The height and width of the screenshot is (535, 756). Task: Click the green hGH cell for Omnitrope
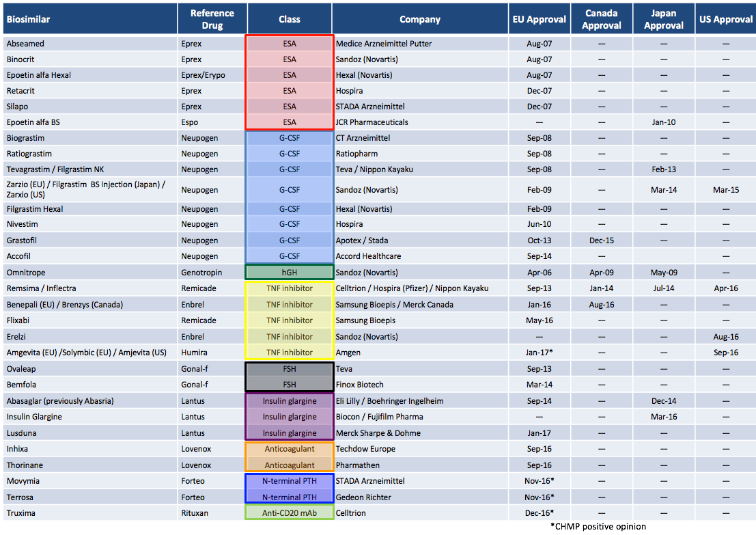coord(289,272)
